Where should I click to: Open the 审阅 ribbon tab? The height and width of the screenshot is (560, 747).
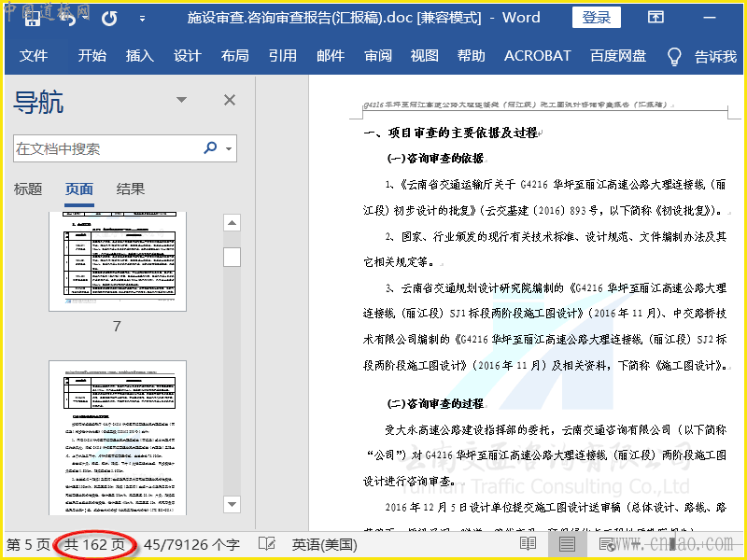[x=378, y=56]
